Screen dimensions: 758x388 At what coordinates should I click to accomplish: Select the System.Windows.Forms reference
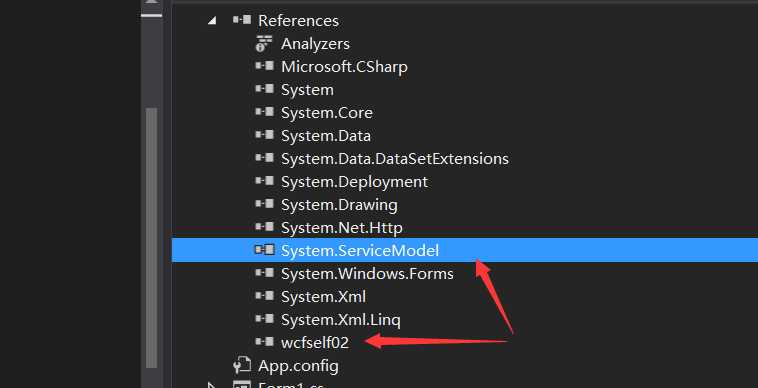pos(367,273)
